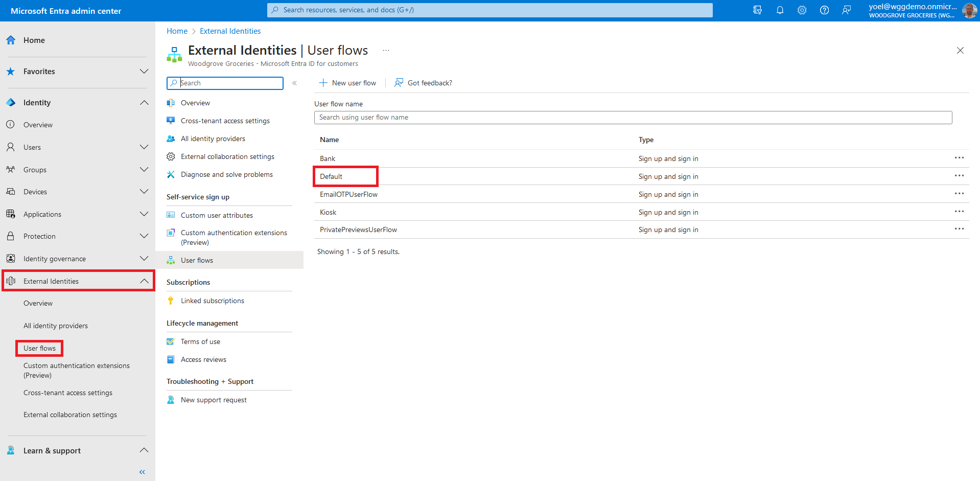
Task: Click the portal directory switcher icon
Action: [x=757, y=10]
